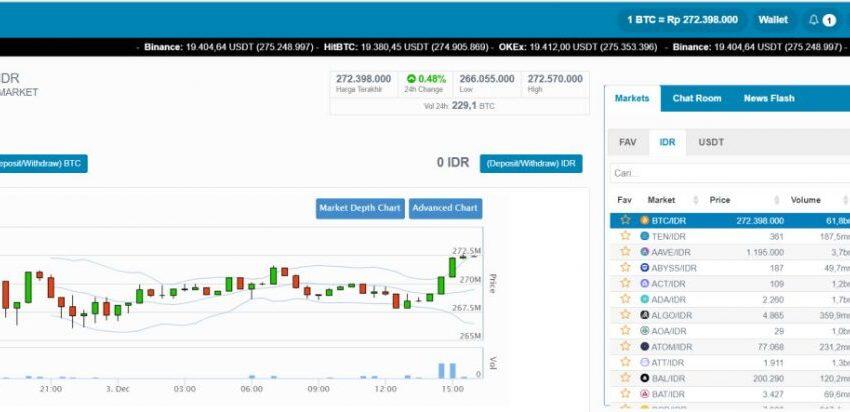
Task: Favorite the TEN/IDR market star
Action: [625, 235]
